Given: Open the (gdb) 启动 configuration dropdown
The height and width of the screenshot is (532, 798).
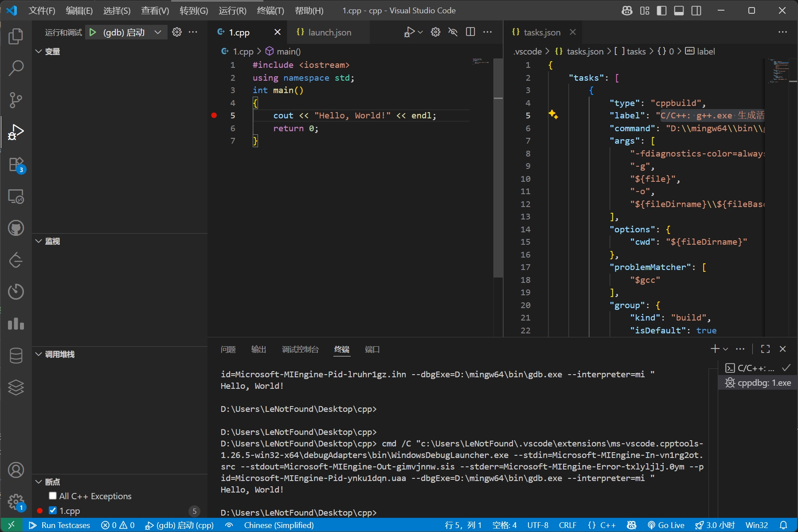Looking at the screenshot, I should 157,32.
